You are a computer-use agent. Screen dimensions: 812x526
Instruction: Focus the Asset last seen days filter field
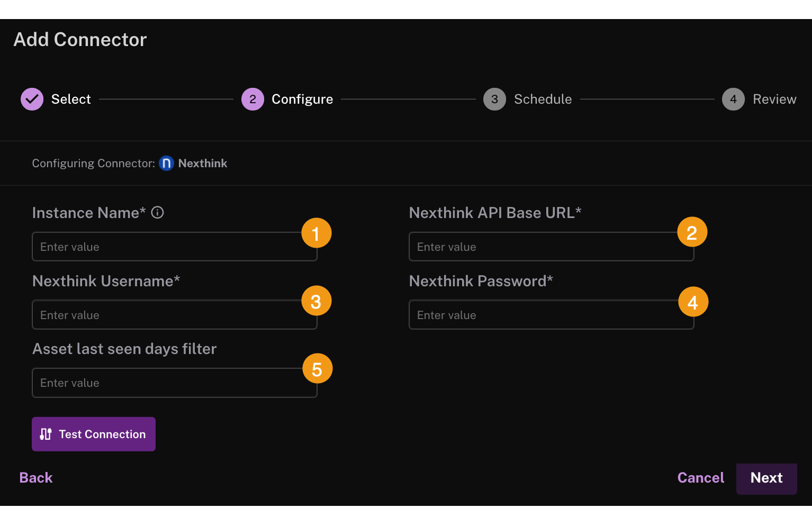click(x=175, y=383)
